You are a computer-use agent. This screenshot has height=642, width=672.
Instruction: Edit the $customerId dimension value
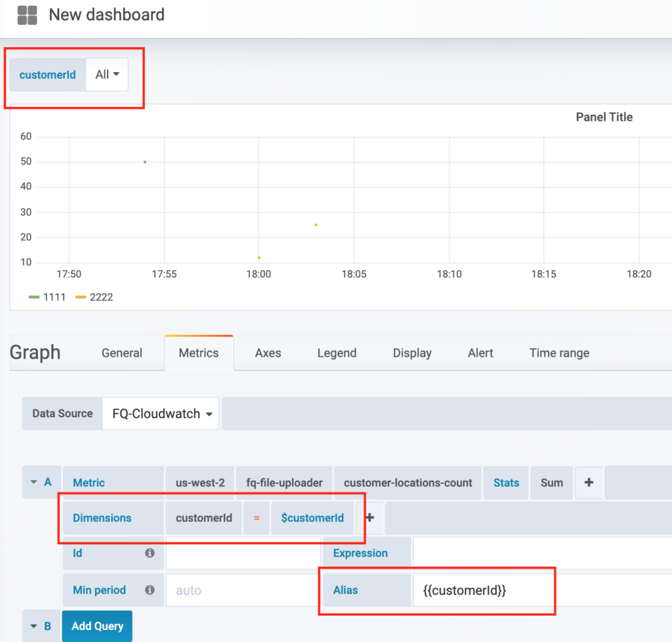tap(312, 518)
